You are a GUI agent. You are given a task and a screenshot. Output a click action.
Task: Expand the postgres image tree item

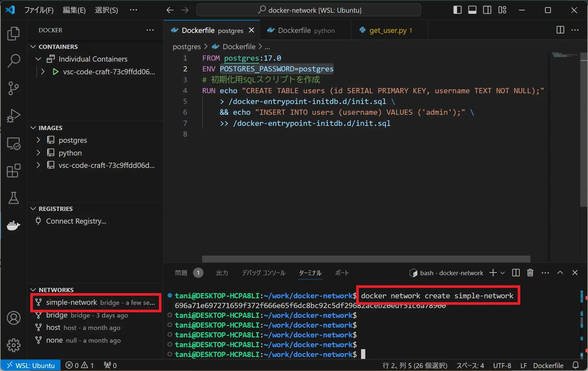(38, 140)
